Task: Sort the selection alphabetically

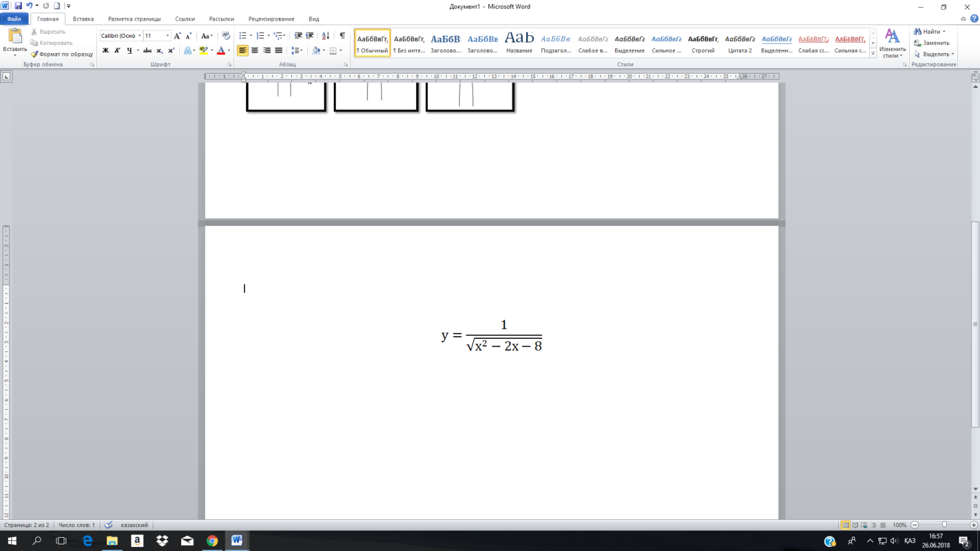Action: (x=325, y=36)
